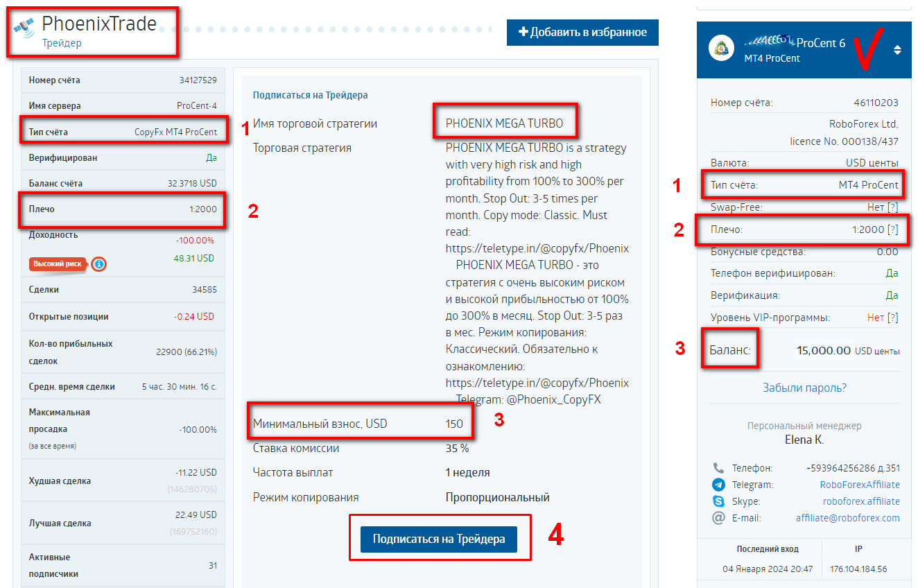This screenshot has height=588, width=918.
Task: Select the server name ProCent-4
Action: (197, 106)
